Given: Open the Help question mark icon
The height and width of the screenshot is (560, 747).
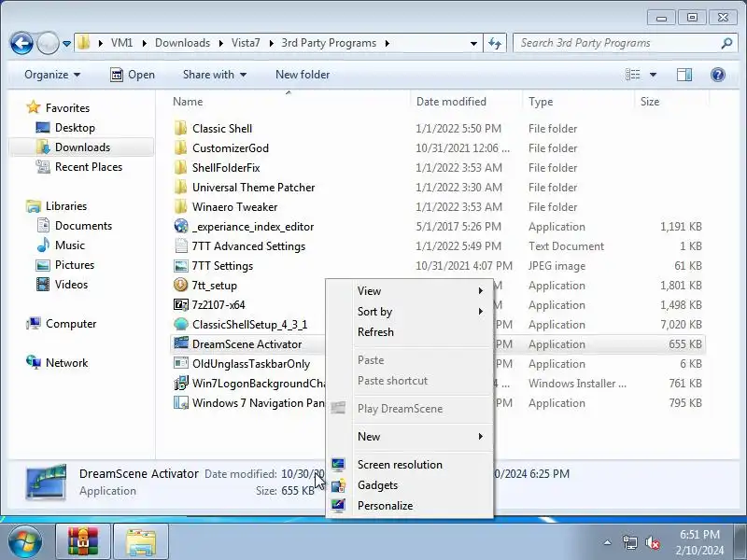Looking at the screenshot, I should tap(717, 75).
